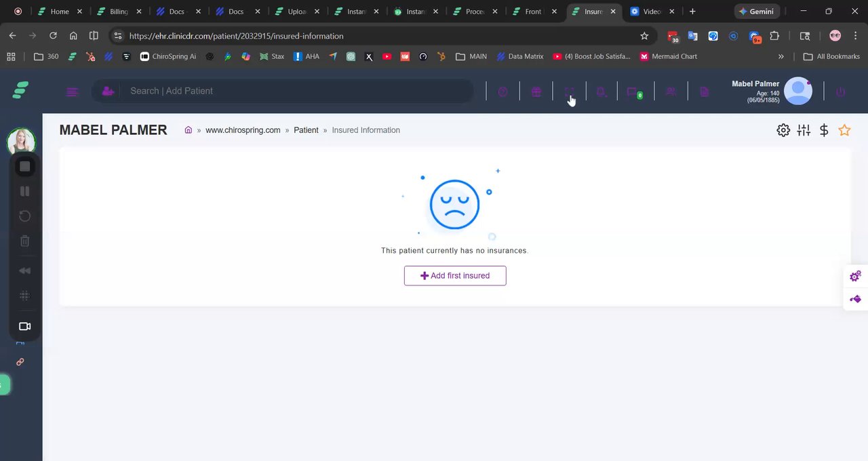Click the stop recording square button

click(x=24, y=166)
